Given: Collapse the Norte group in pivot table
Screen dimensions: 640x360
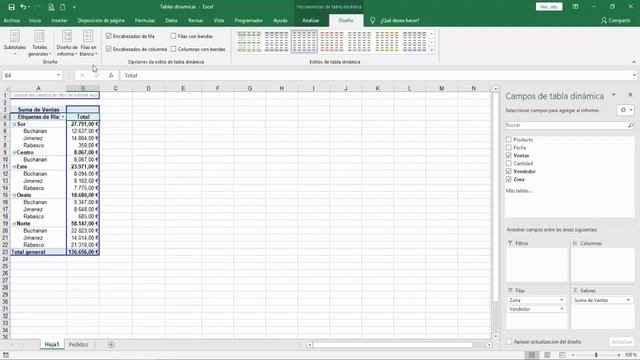Looking at the screenshot, I should click(14, 224).
